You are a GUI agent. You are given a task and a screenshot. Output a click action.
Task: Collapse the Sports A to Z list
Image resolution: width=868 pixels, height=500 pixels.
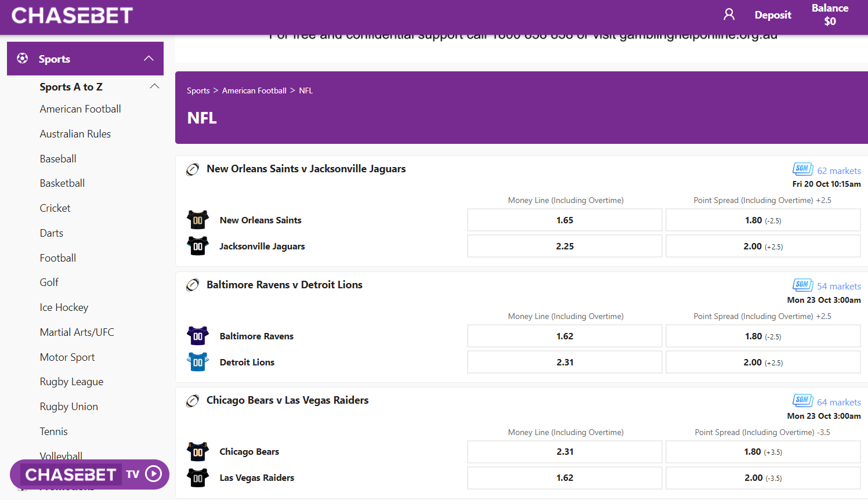coord(154,86)
